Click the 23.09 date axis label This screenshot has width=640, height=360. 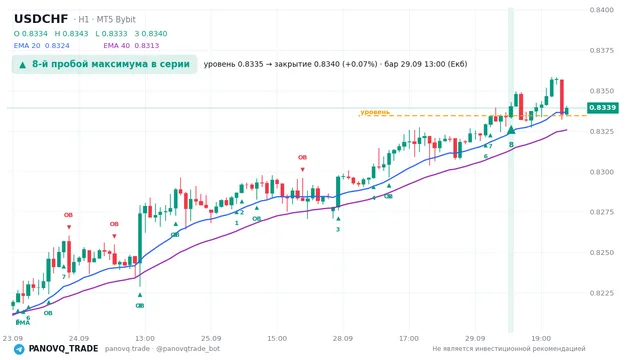(x=13, y=338)
